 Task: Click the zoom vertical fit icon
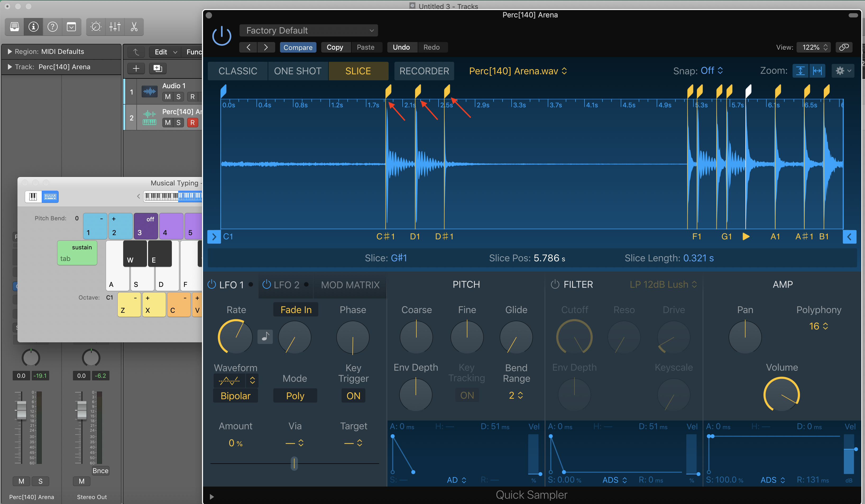800,71
